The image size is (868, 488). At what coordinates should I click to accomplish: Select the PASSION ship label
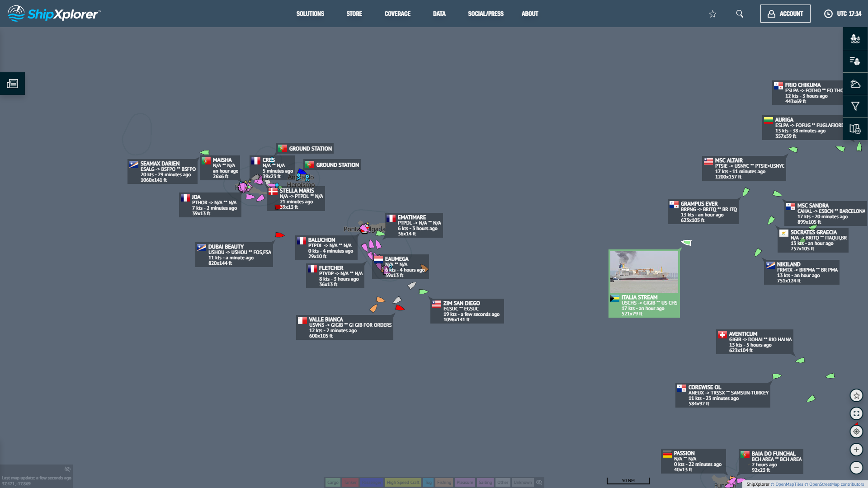coord(693,461)
